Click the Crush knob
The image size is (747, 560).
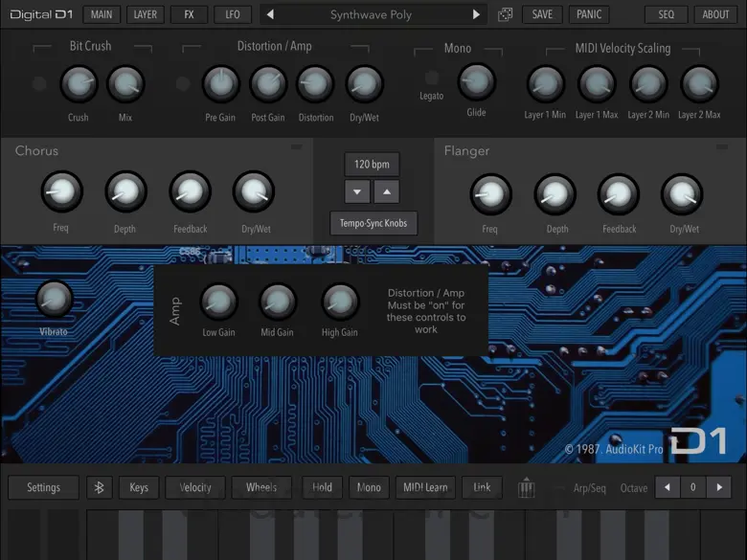79,84
